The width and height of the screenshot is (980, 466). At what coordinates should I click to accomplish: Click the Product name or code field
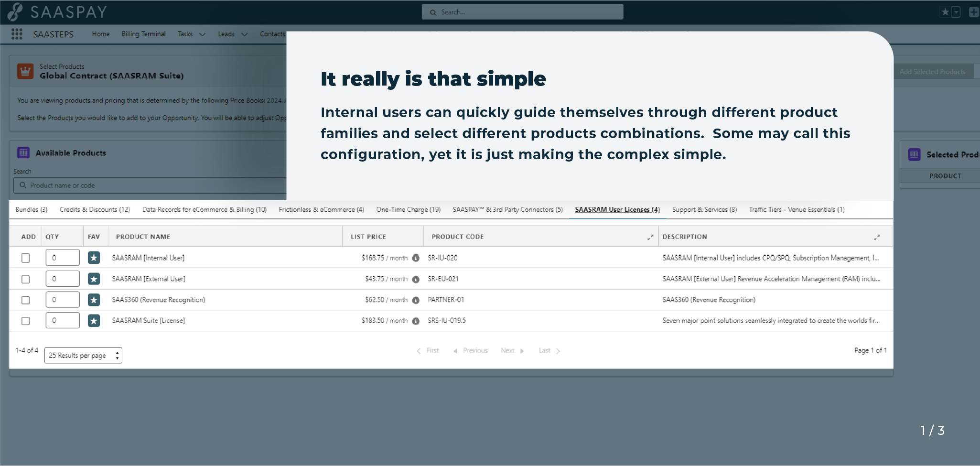pos(151,185)
